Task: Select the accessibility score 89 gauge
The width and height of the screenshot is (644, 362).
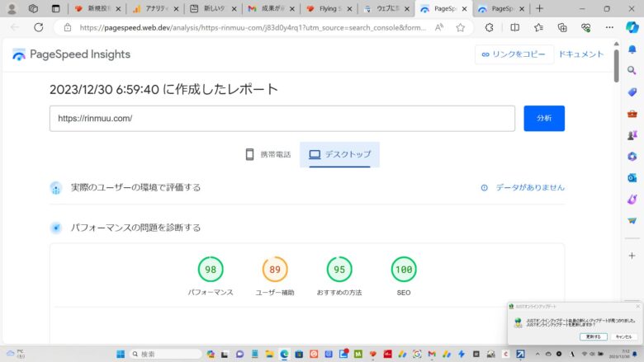Action: point(274,269)
